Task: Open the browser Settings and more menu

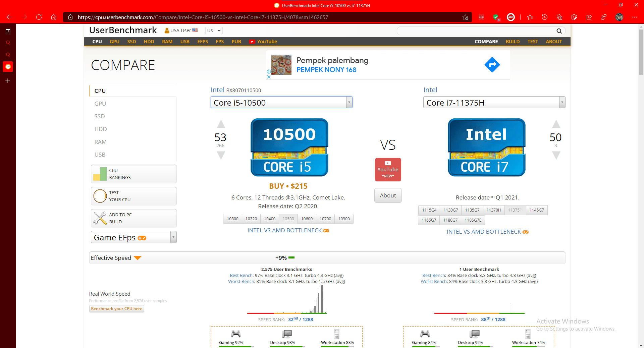Action: (635, 17)
